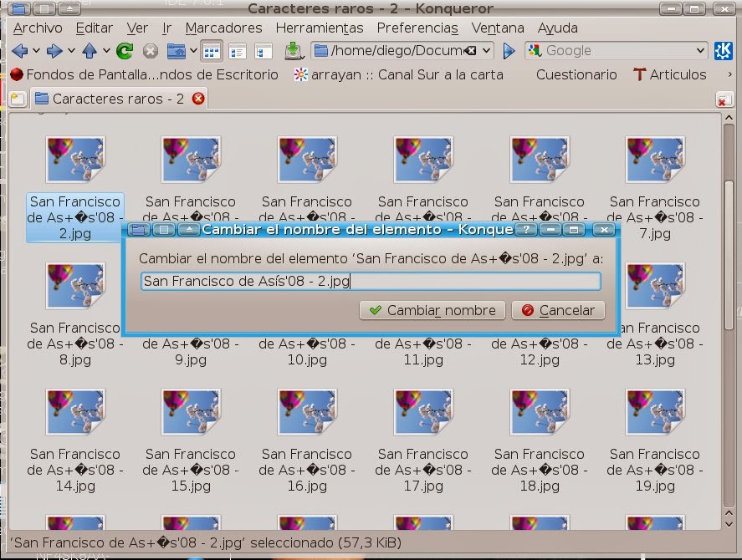The width and height of the screenshot is (742, 560).
Task: Click the vertical scrollbar handle
Action: [x=729, y=256]
